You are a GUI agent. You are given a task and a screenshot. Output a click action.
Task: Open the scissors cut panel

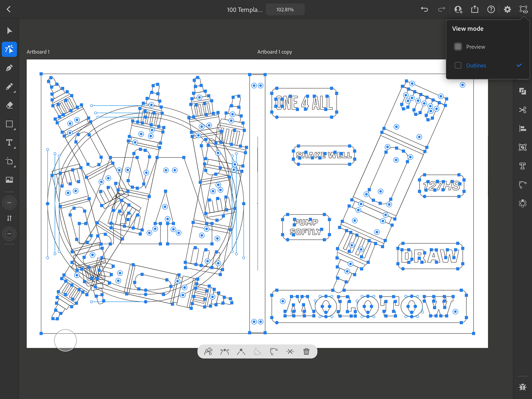click(x=523, y=110)
